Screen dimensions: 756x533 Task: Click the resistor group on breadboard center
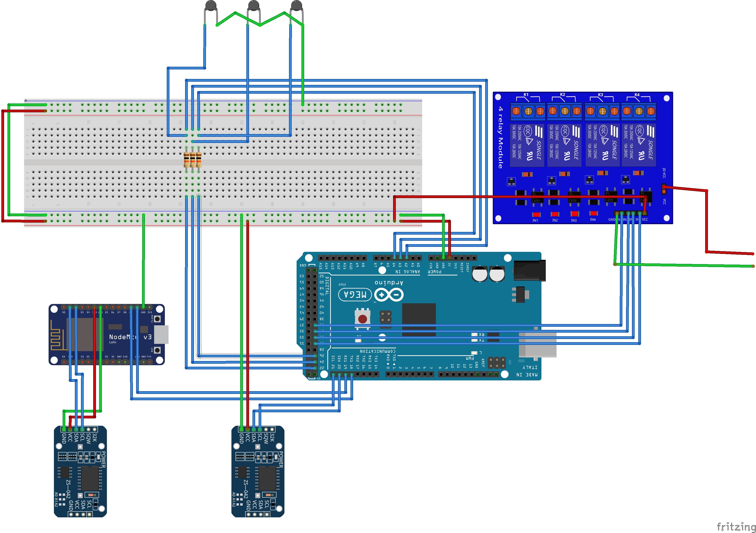pyautogui.click(x=192, y=160)
